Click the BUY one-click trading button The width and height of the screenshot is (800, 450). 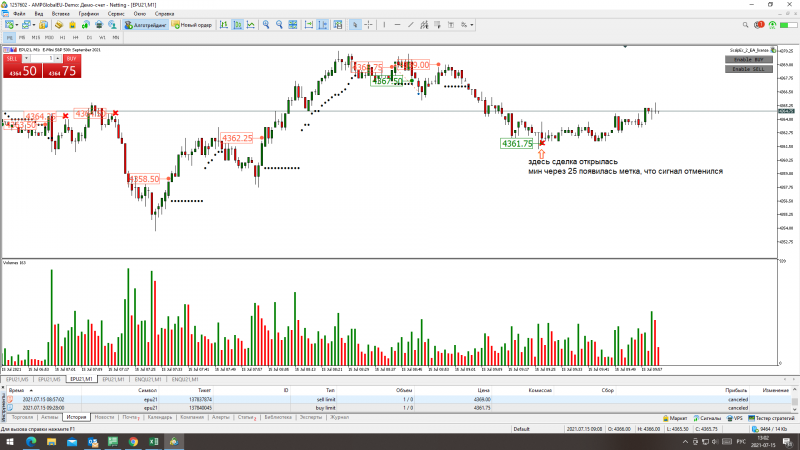click(71, 59)
